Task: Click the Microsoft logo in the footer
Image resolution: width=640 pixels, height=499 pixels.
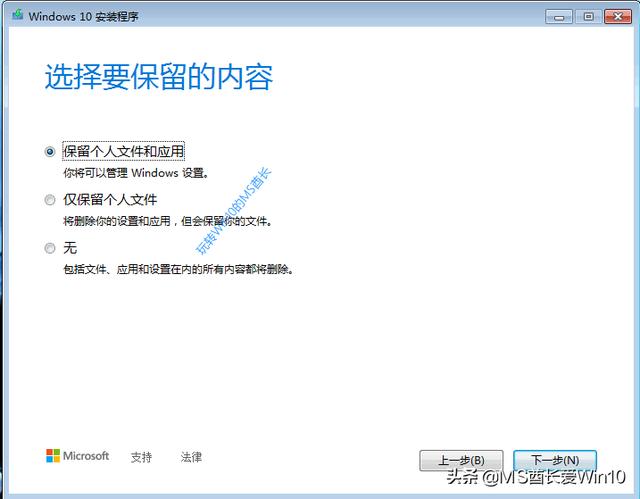Action: pos(78,456)
